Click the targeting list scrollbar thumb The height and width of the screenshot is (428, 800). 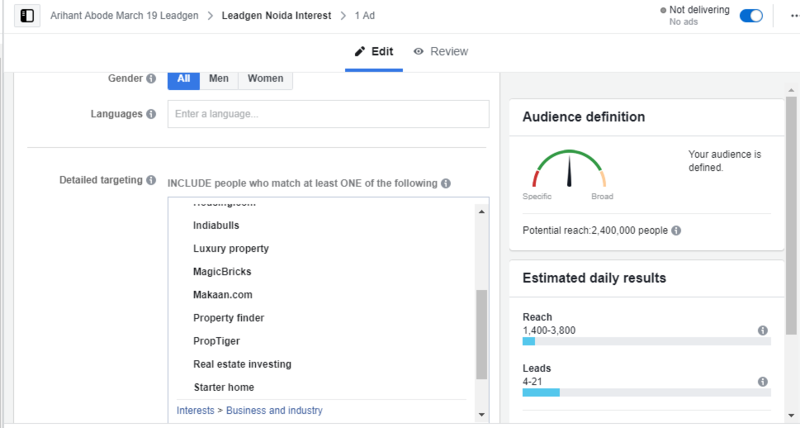click(482, 335)
